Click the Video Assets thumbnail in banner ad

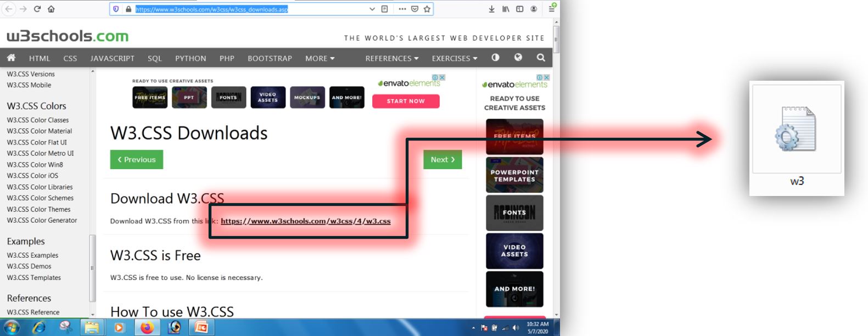[268, 97]
